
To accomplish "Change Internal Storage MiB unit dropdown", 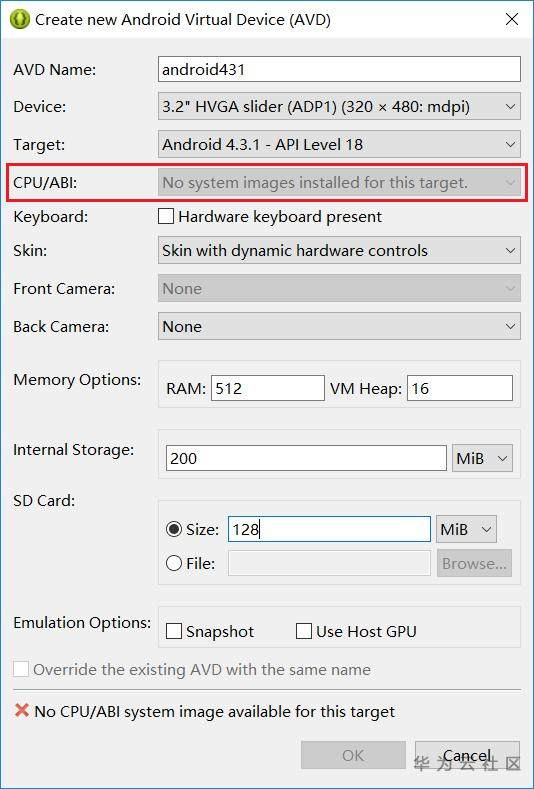I will tap(482, 458).
